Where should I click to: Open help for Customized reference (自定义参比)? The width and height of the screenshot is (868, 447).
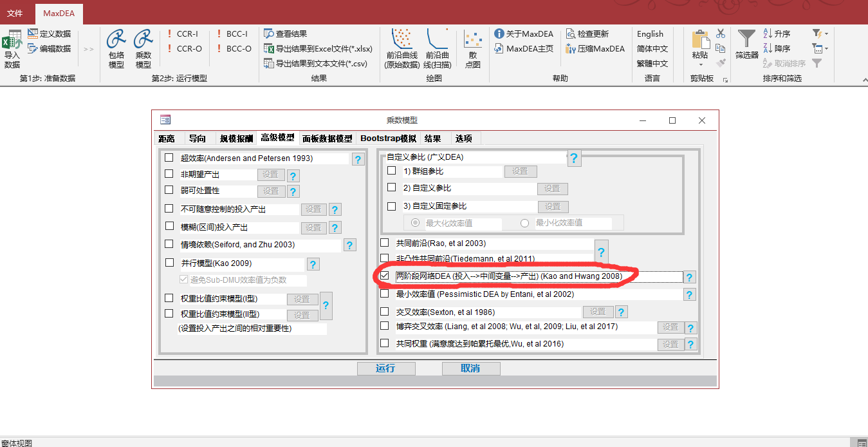(x=574, y=158)
